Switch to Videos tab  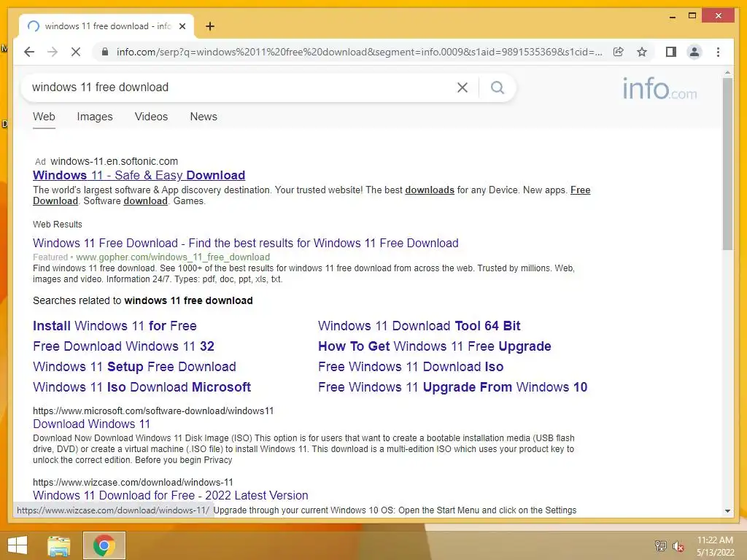(x=151, y=117)
